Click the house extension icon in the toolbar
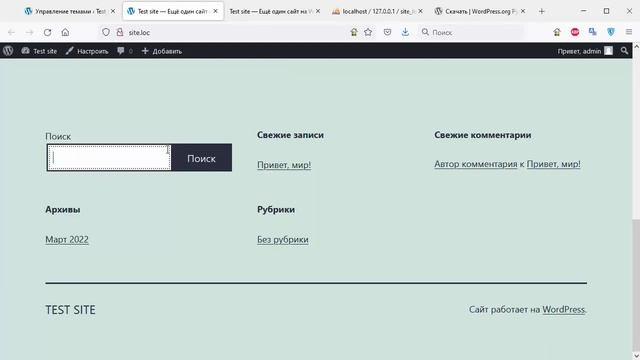640x360 pixels. 557,32
